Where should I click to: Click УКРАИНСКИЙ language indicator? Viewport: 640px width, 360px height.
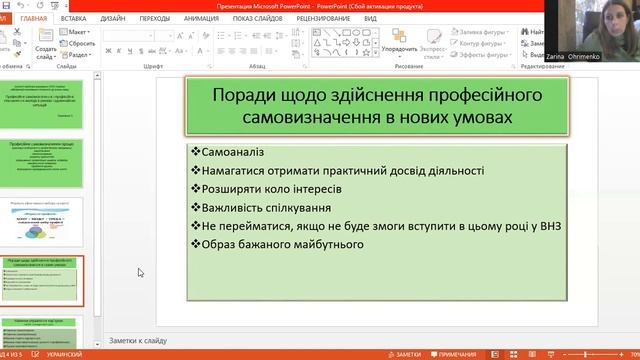[64, 354]
